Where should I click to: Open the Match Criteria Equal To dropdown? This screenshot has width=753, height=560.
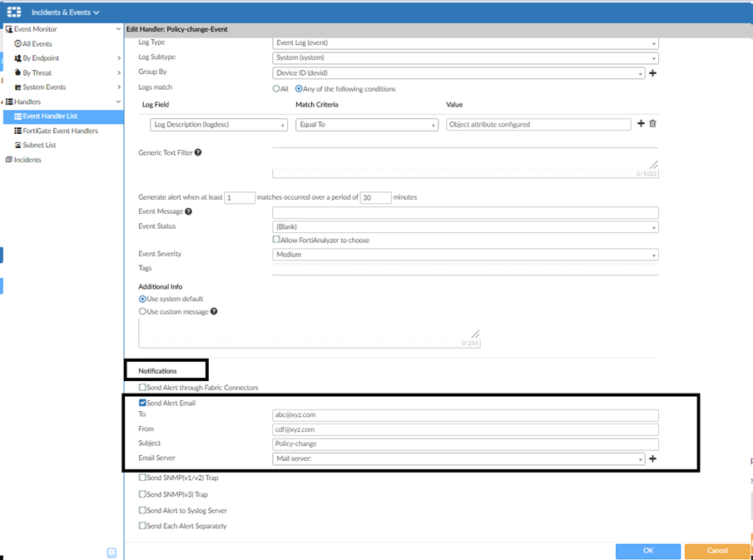366,125
